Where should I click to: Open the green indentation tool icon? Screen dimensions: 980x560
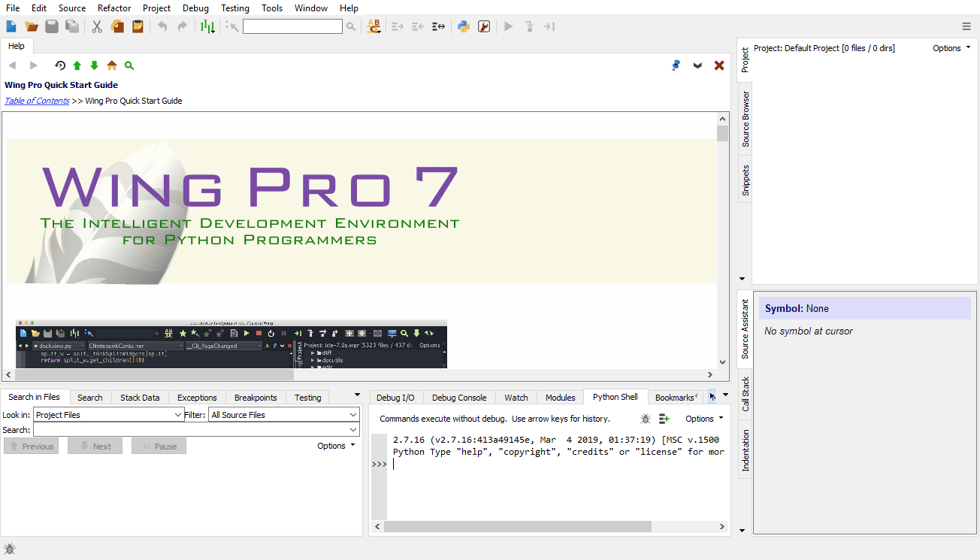coord(207,26)
